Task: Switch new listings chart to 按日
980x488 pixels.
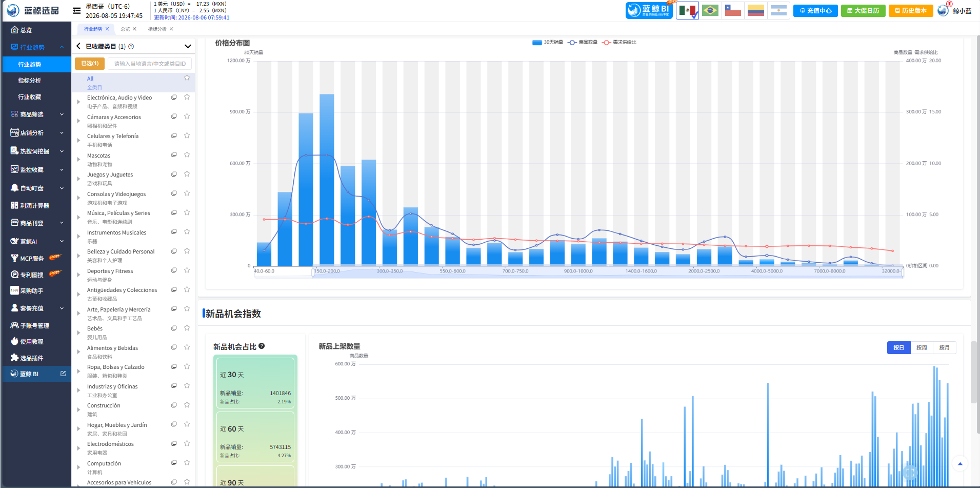Action: [898, 347]
